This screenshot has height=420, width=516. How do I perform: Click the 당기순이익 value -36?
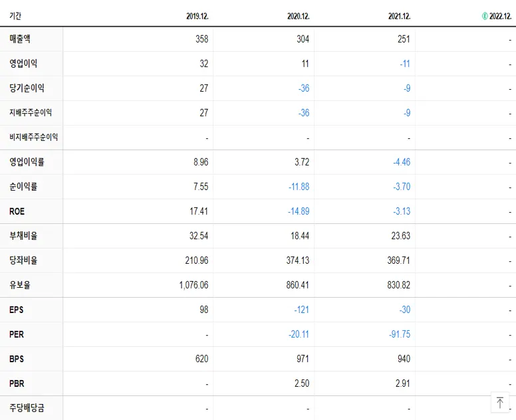pyautogui.click(x=304, y=88)
